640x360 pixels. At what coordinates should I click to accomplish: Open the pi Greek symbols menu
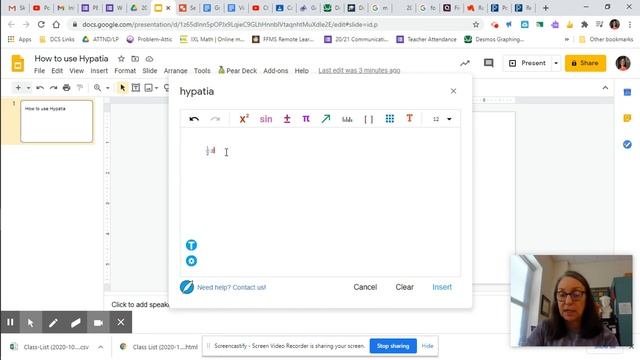pos(306,119)
